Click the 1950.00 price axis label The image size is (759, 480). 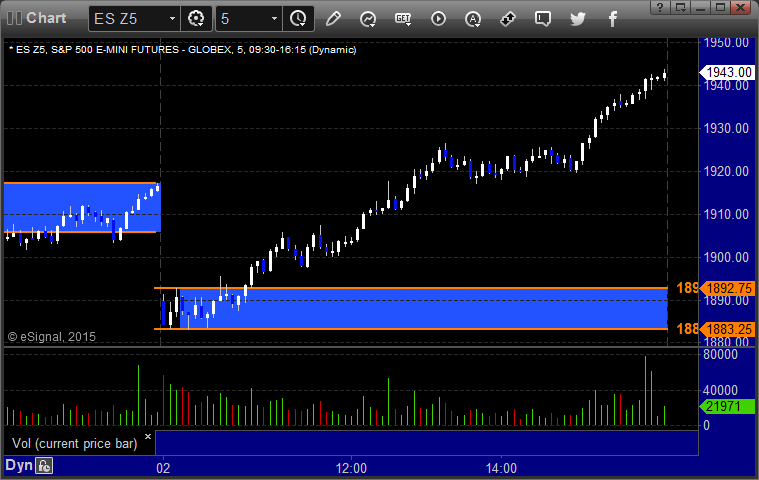(726, 43)
